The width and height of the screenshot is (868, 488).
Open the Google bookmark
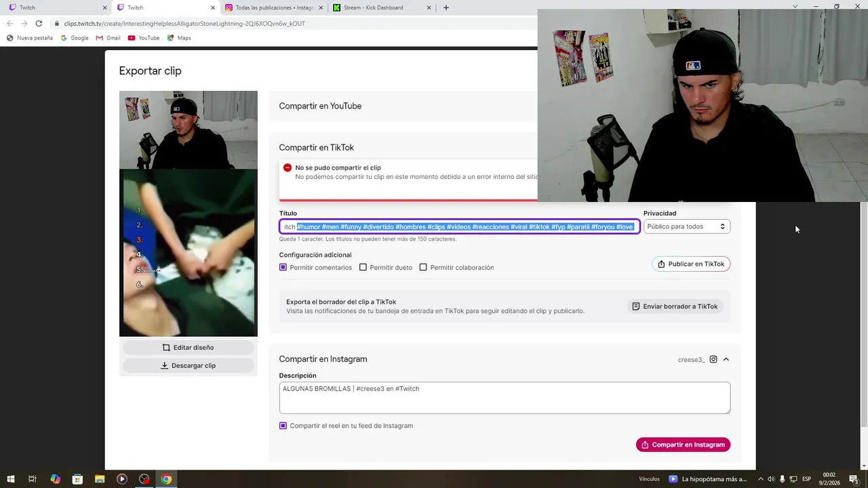point(75,38)
